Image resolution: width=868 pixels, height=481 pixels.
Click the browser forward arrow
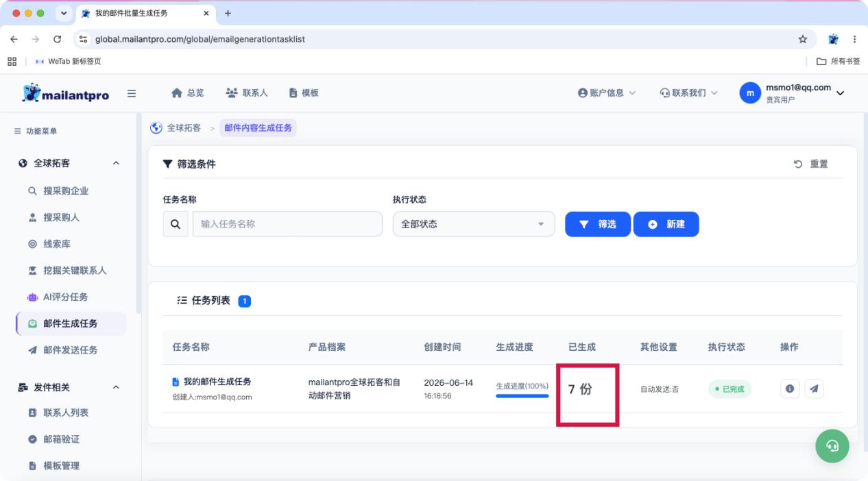click(35, 39)
